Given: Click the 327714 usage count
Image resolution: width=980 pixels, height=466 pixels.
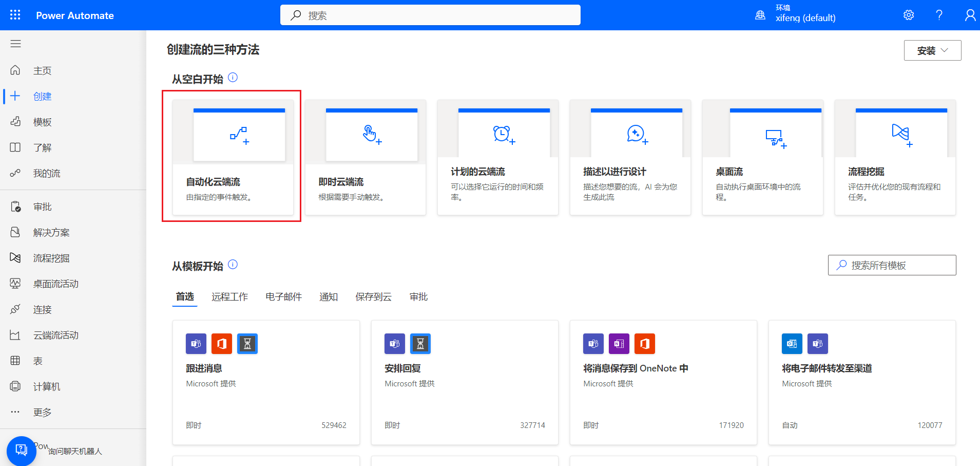Looking at the screenshot, I should pyautogui.click(x=532, y=425).
